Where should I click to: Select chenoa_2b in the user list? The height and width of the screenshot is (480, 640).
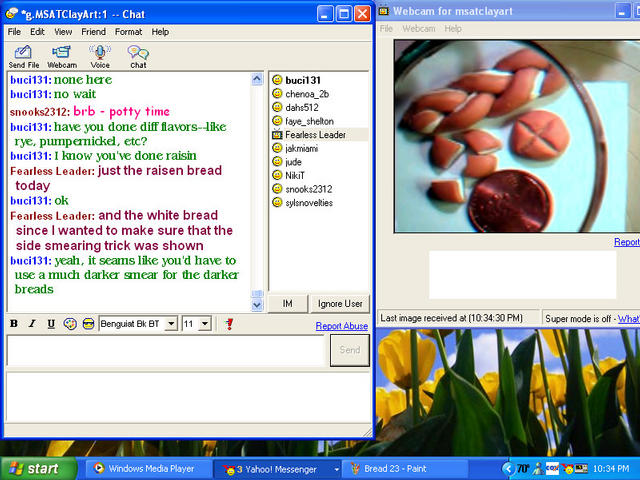[307, 94]
